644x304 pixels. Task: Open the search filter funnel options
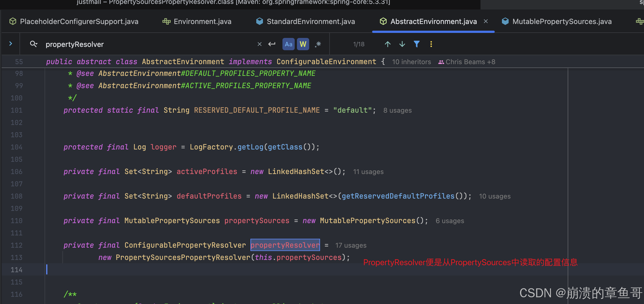point(416,44)
